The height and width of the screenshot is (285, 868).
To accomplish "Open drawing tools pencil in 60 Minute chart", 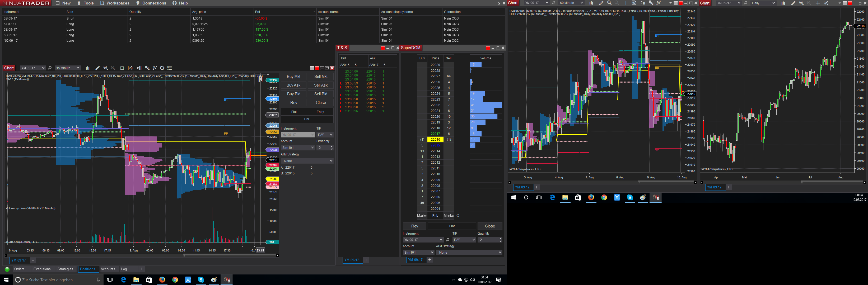I will pos(601,3).
